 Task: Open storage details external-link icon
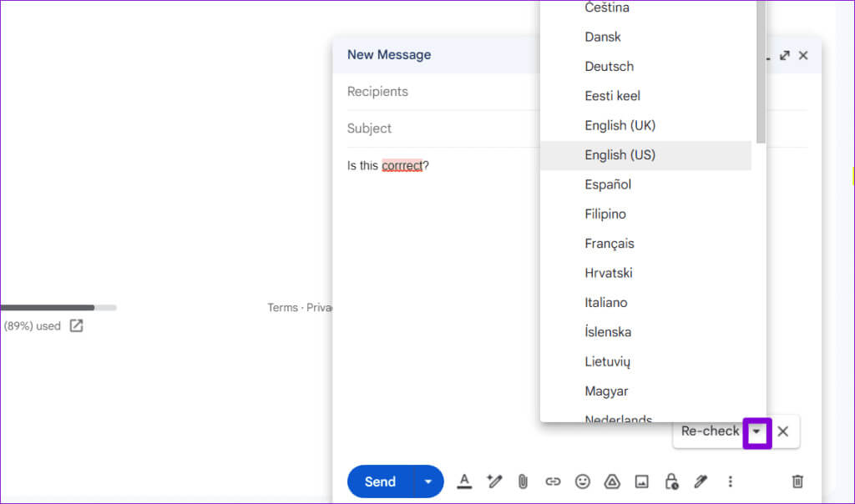click(x=76, y=325)
